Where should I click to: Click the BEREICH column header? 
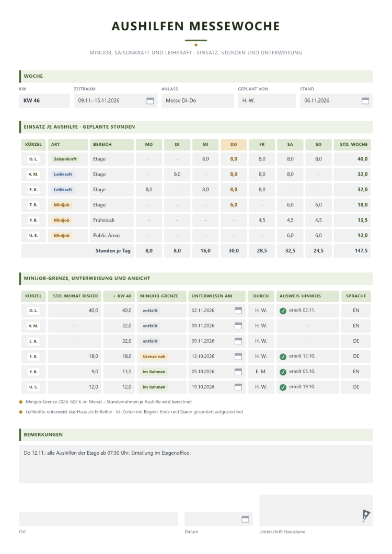point(112,144)
